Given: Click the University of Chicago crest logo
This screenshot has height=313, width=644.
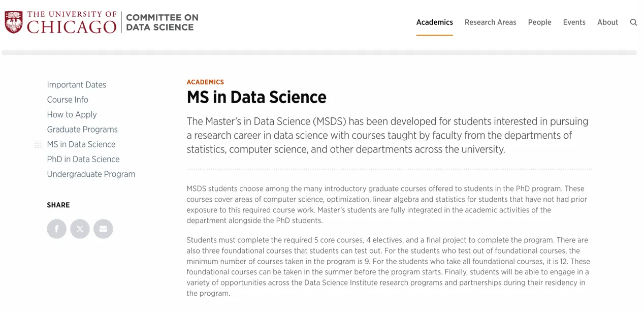Looking at the screenshot, I should 14,22.
